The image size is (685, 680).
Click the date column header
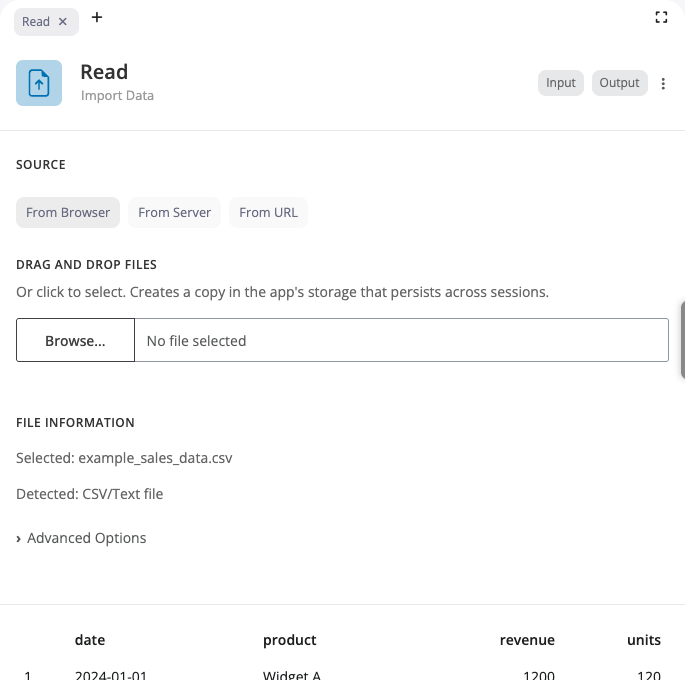click(x=90, y=640)
